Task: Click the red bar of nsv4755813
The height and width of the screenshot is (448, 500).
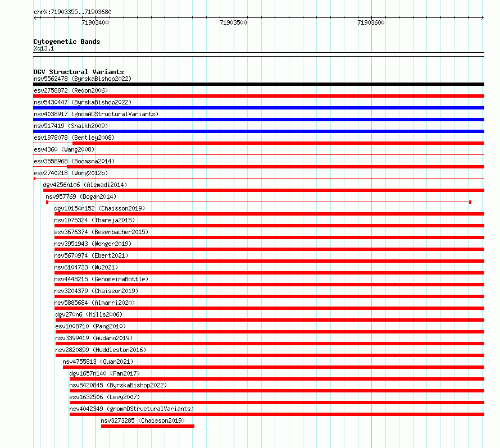Action: (x=274, y=367)
